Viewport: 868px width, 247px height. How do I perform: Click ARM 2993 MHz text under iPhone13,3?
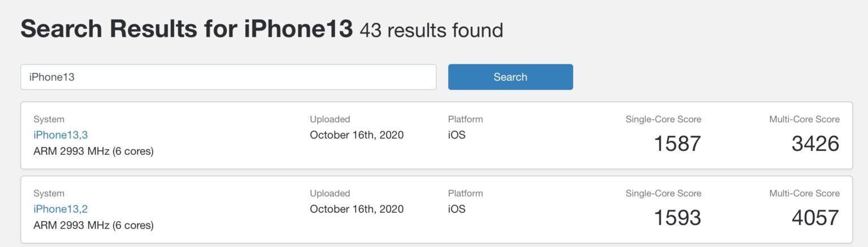[x=93, y=151]
